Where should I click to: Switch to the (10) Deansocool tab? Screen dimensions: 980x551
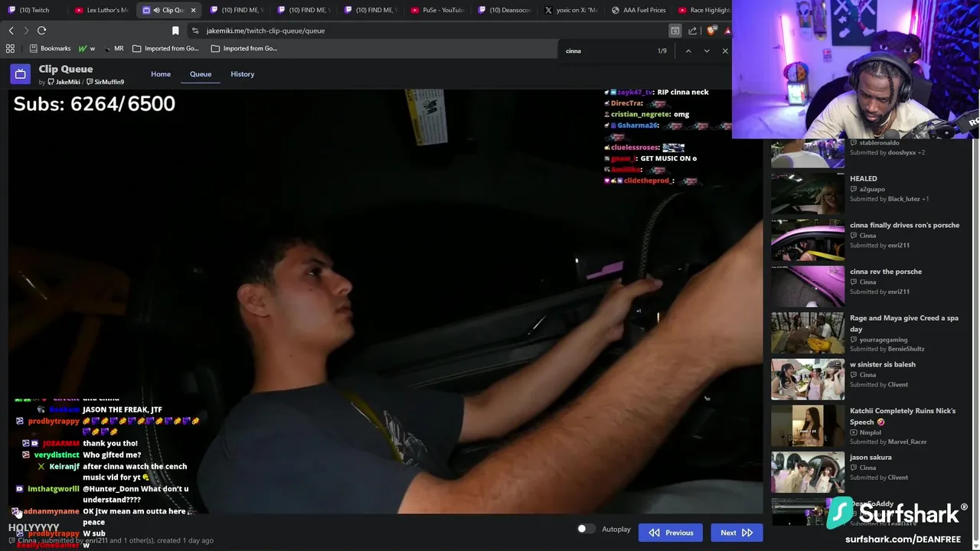tap(504, 10)
